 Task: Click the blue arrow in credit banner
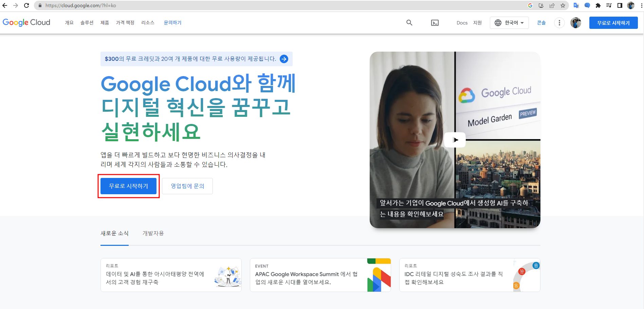point(284,59)
